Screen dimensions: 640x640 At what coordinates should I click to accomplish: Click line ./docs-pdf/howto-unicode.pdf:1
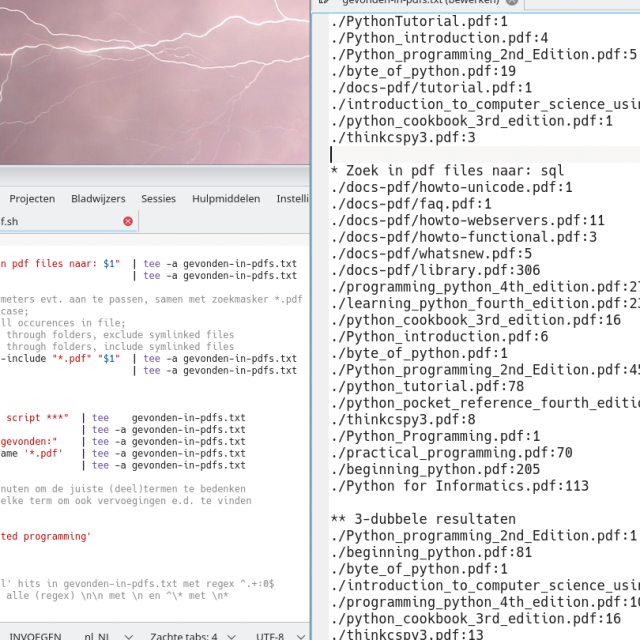(452, 187)
